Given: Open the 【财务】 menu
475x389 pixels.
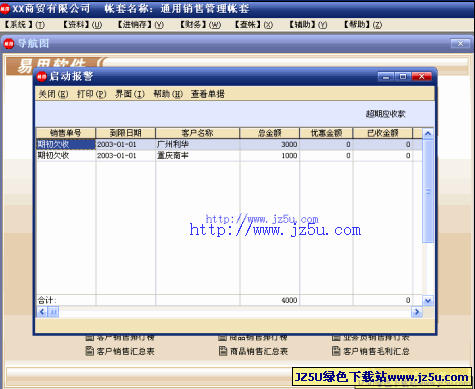Looking at the screenshot, I should click(200, 25).
